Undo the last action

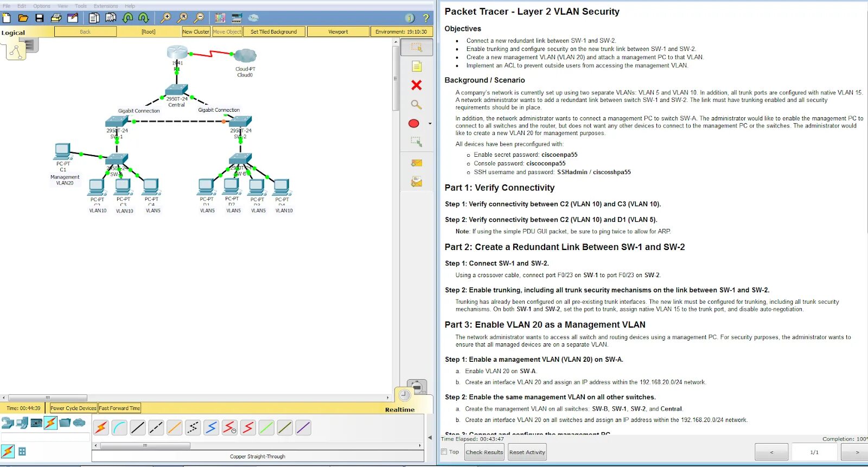127,18
